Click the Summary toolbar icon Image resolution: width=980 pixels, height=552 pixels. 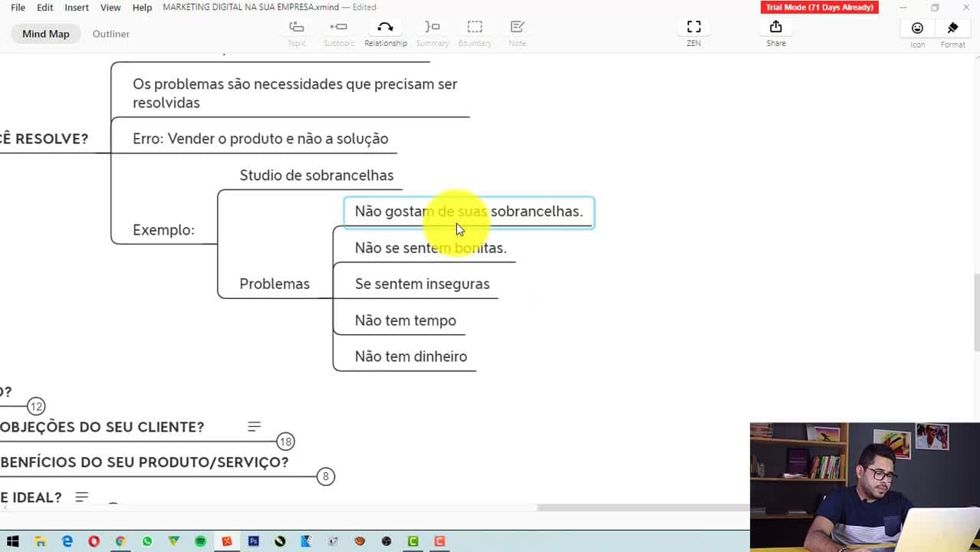pos(432,33)
